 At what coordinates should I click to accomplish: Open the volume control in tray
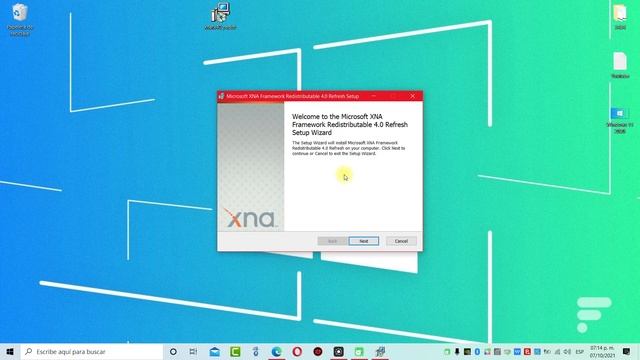click(567, 351)
